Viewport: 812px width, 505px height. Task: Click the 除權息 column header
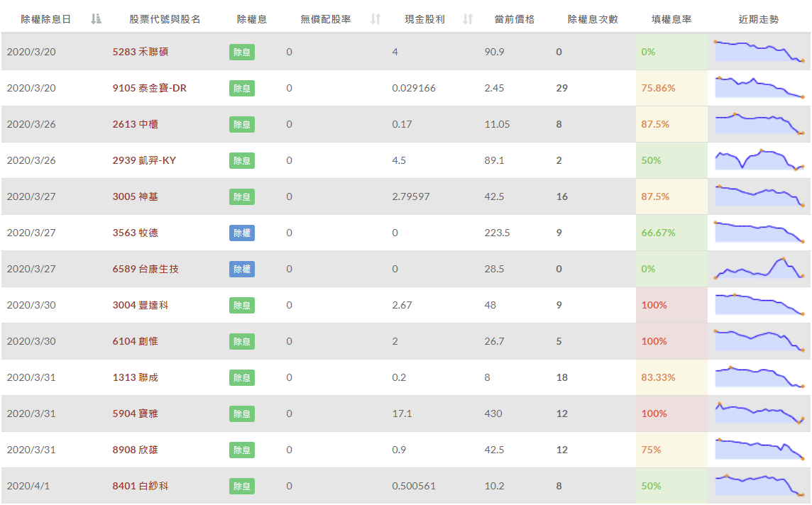tap(252, 19)
